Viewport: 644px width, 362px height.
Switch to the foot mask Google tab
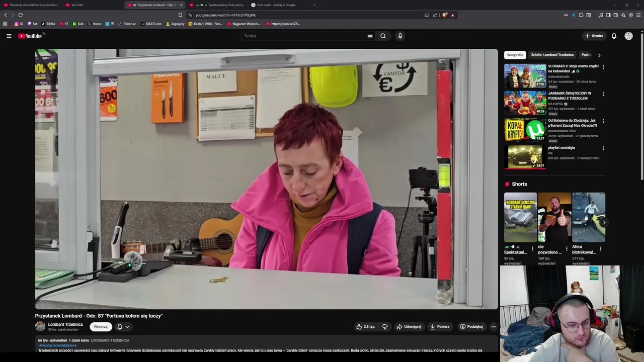click(x=279, y=5)
